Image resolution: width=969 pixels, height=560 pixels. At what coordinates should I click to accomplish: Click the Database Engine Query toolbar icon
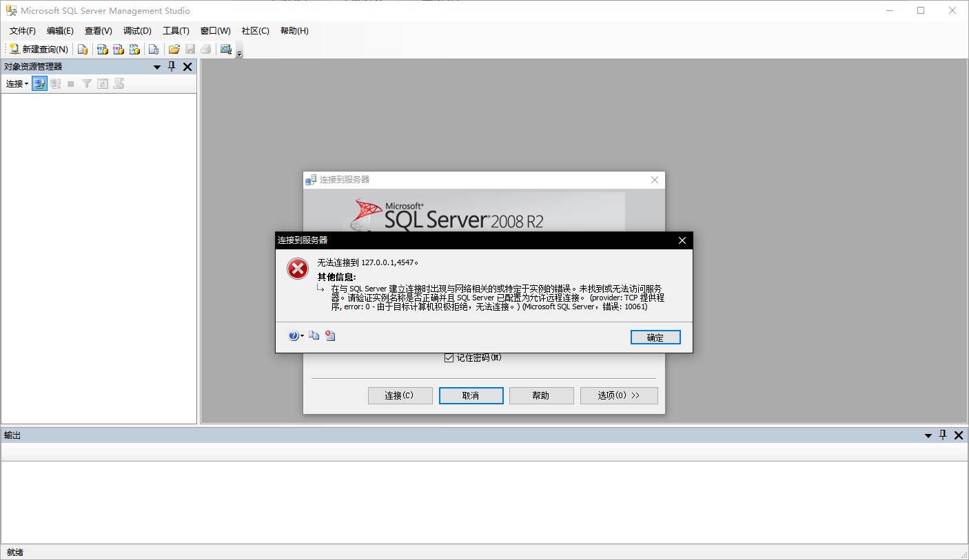tap(83, 49)
